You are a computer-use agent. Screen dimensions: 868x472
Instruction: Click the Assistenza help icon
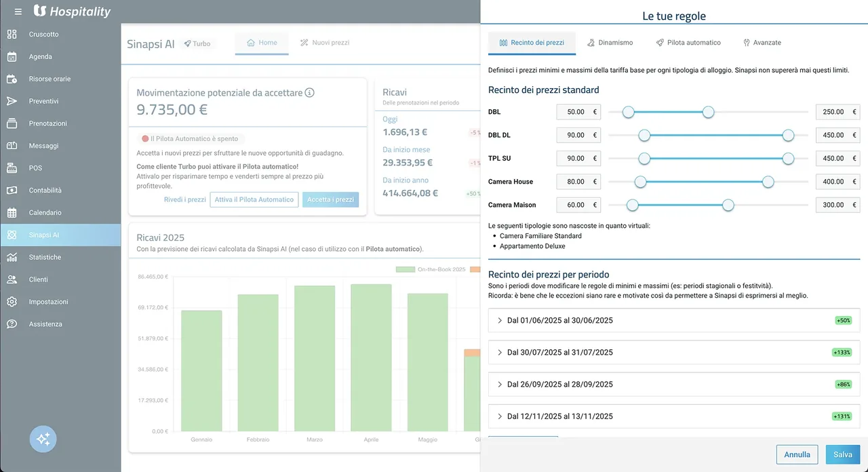[12, 324]
